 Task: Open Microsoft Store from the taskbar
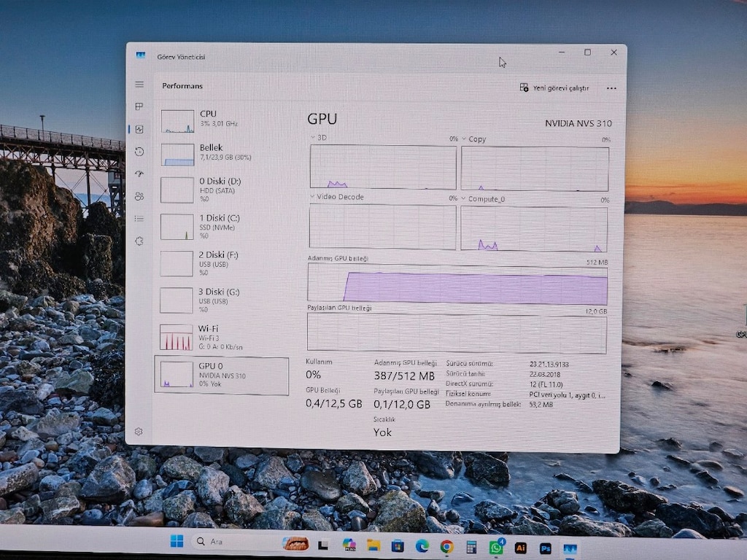(398, 546)
